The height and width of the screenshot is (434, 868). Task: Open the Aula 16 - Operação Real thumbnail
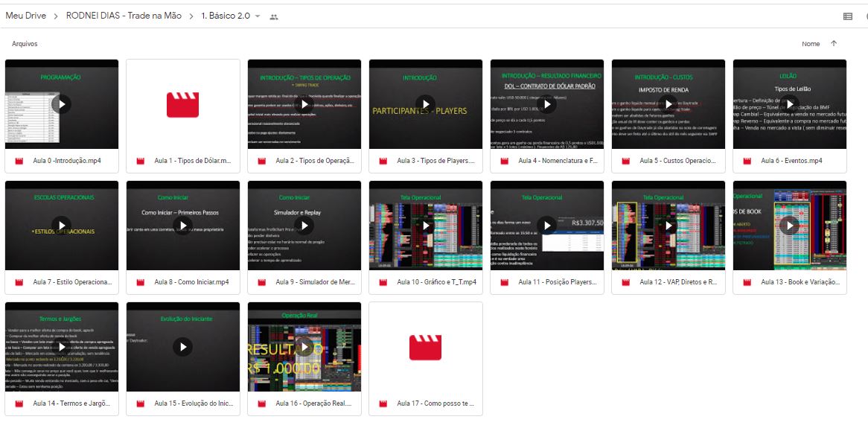click(304, 347)
